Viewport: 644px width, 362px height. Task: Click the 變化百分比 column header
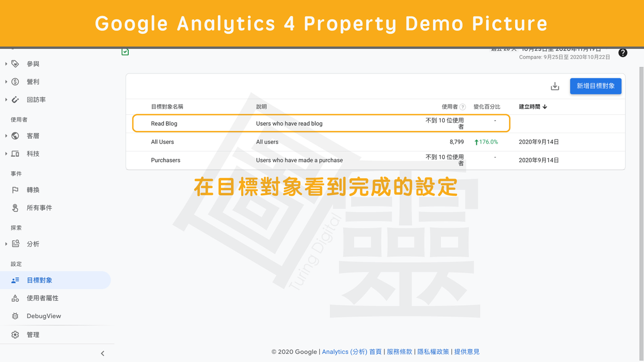(x=487, y=107)
